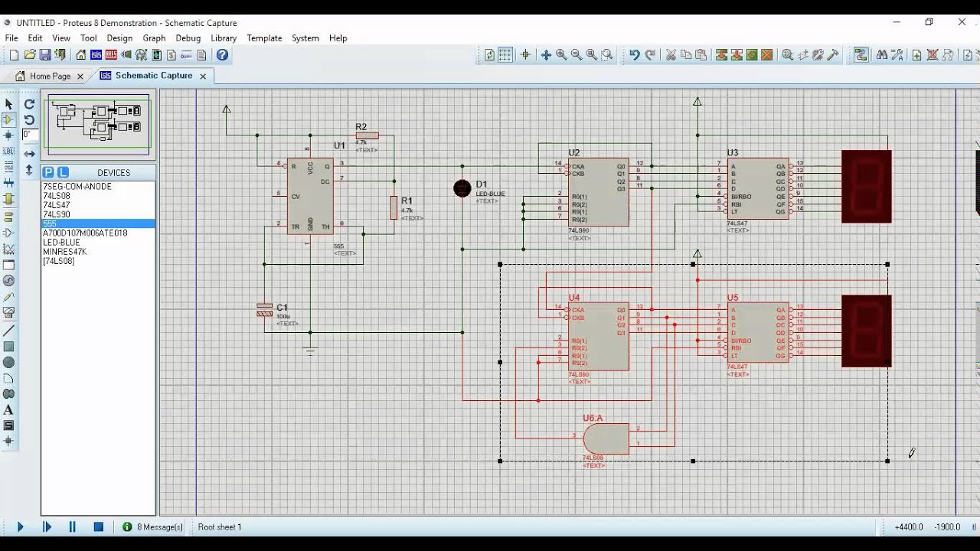
Task: Select the AND gate U6:A on schematic
Action: tap(606, 439)
